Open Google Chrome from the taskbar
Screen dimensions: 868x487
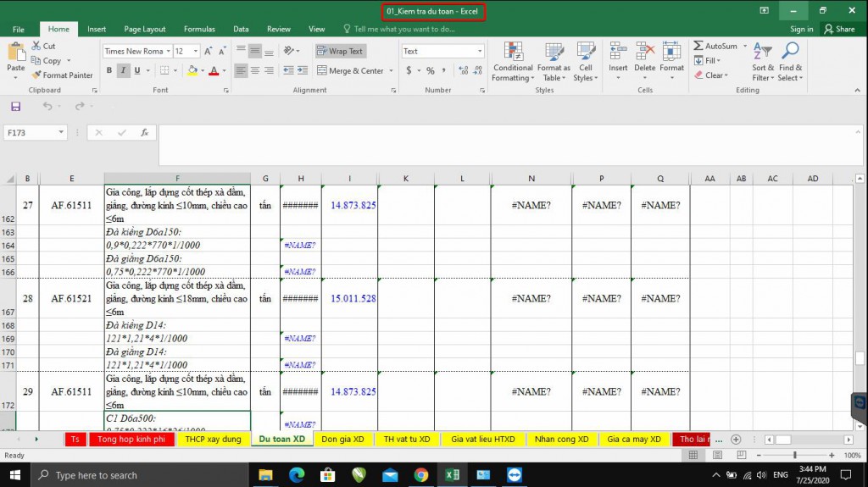(420, 475)
